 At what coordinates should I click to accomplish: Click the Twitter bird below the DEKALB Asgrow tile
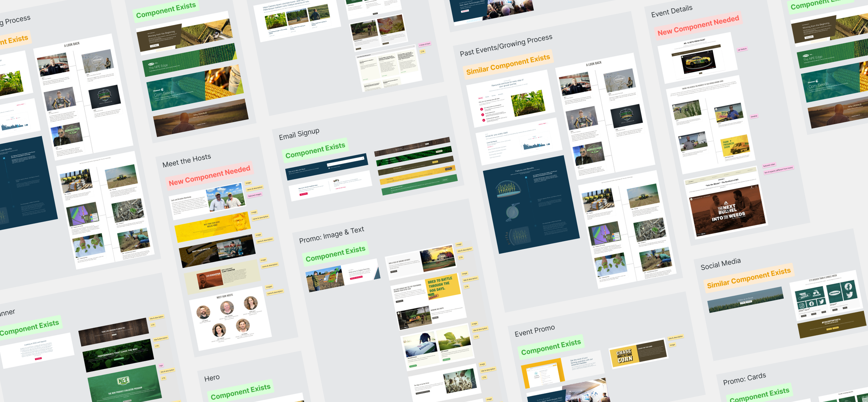821,302
